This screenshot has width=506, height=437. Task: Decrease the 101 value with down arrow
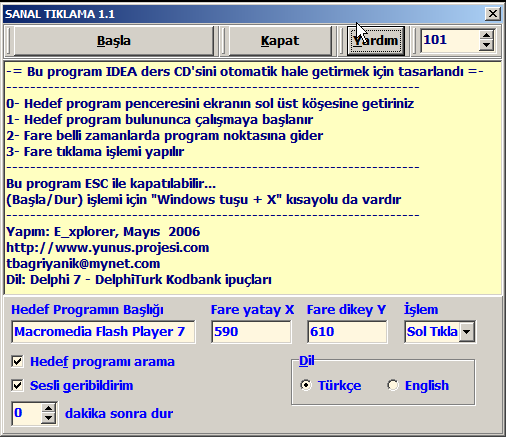pos(487,45)
